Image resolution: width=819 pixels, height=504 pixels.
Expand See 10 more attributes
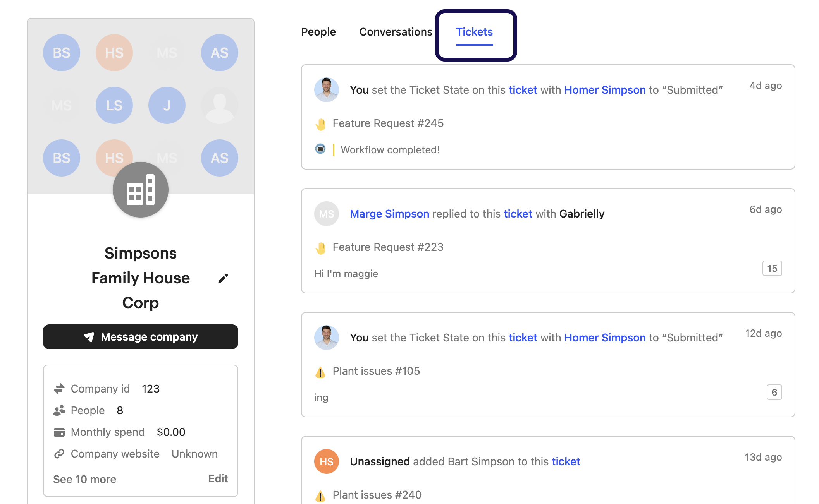(84, 479)
